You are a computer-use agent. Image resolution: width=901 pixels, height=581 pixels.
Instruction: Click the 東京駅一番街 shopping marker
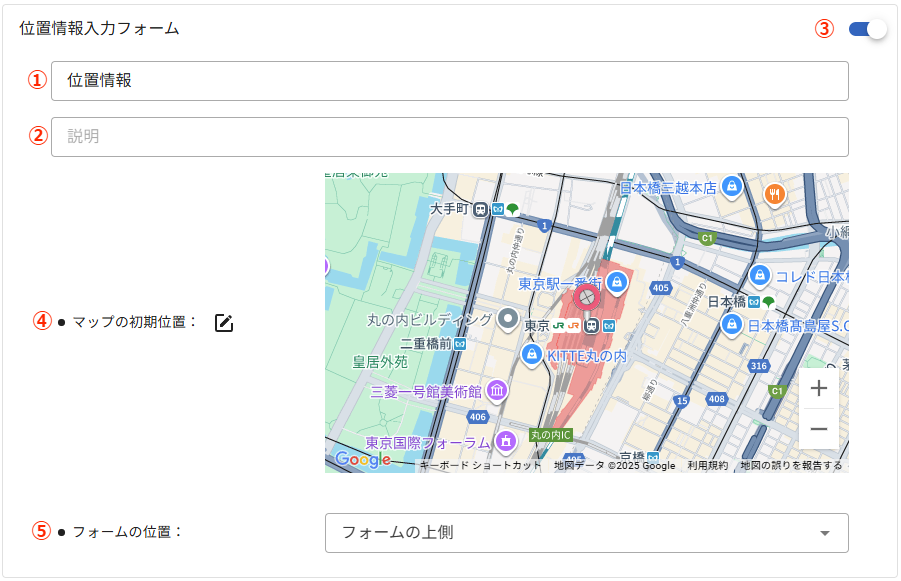point(615,283)
